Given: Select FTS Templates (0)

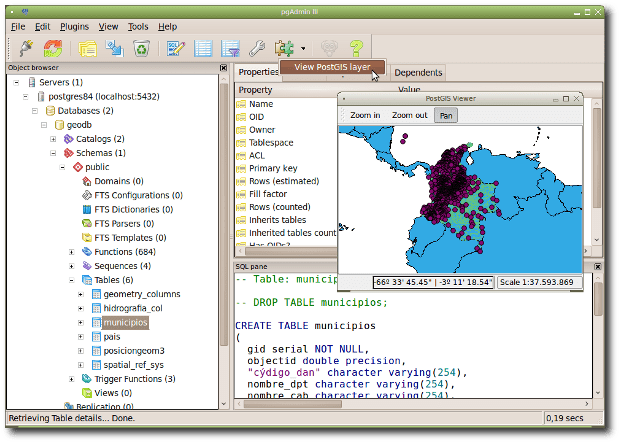Looking at the screenshot, I should (x=130, y=238).
